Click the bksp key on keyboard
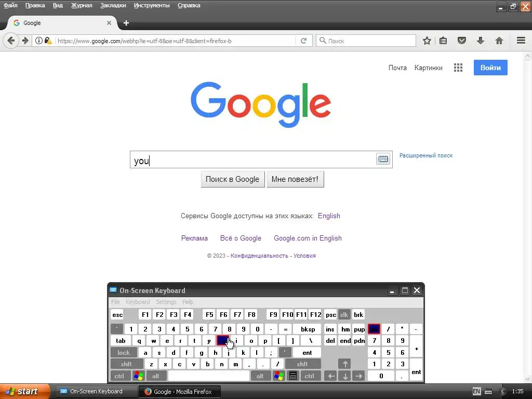532x399 pixels. pyautogui.click(x=308, y=329)
